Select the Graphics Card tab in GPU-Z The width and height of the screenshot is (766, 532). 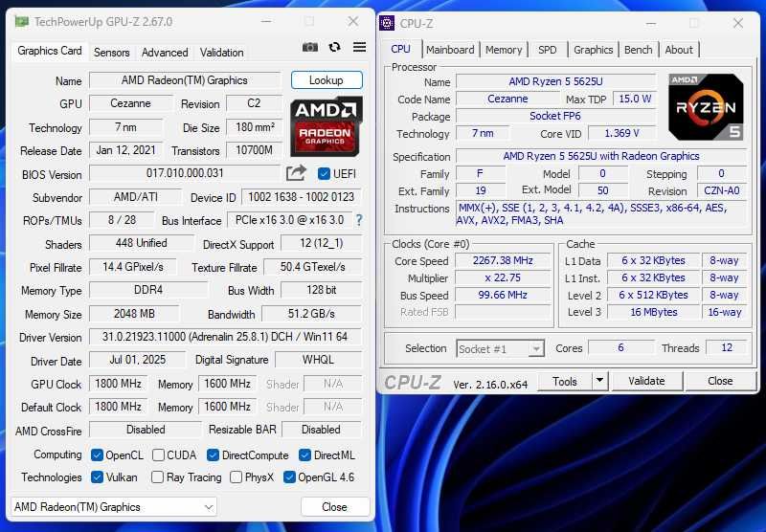click(50, 51)
